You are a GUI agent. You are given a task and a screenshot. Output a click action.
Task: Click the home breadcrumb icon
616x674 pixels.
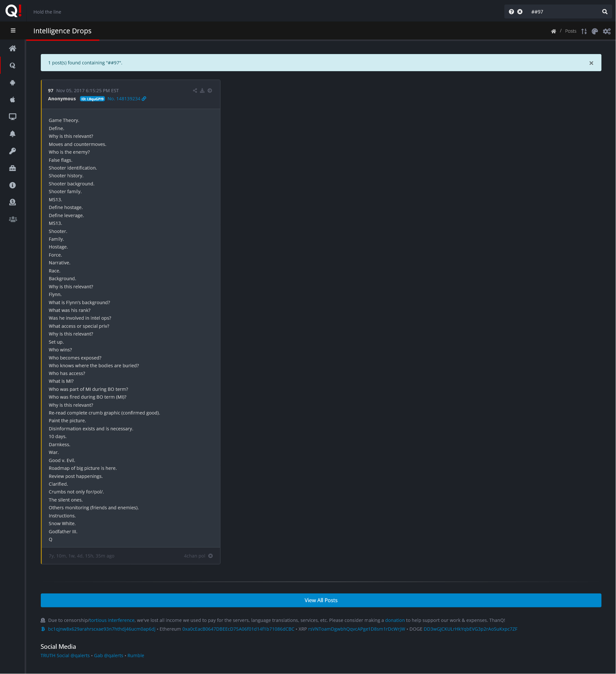click(554, 31)
